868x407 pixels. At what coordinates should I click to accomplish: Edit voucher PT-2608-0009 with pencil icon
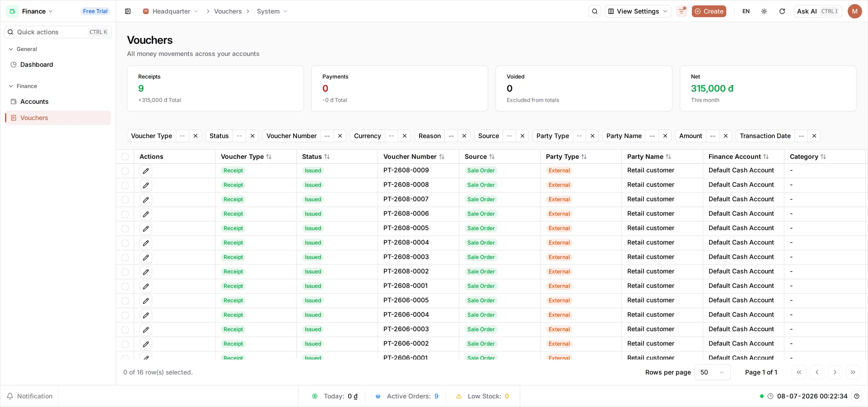click(x=146, y=171)
